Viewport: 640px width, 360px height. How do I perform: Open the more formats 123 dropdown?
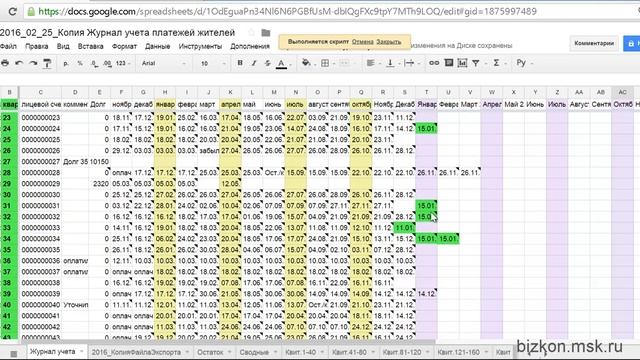[123, 63]
